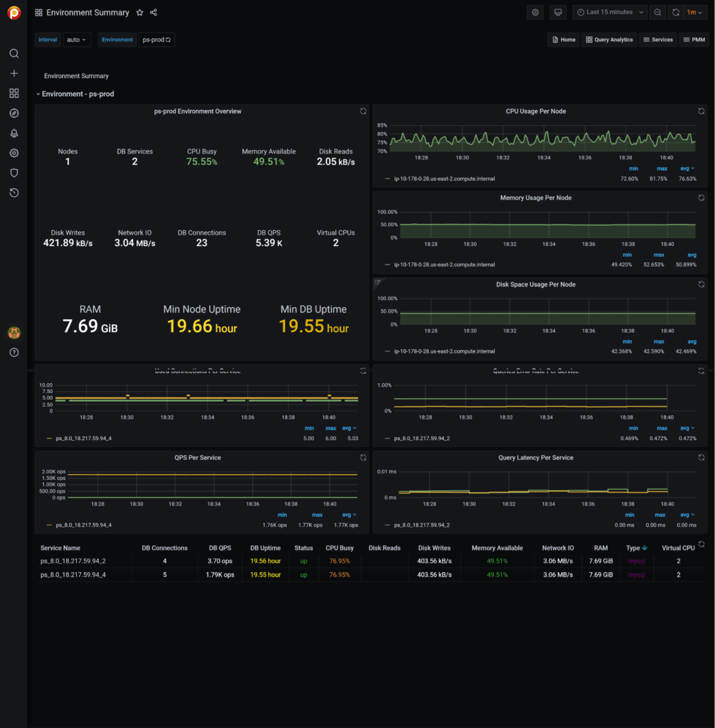Viewport: 715px width, 728px height.
Task: Enable TV kiosk mode via monitor icon
Action: (557, 12)
